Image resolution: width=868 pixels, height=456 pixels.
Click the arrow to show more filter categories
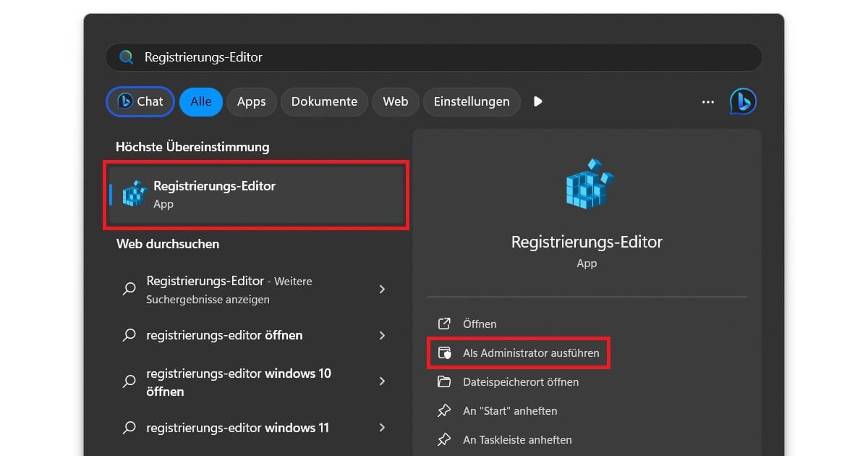coord(537,101)
